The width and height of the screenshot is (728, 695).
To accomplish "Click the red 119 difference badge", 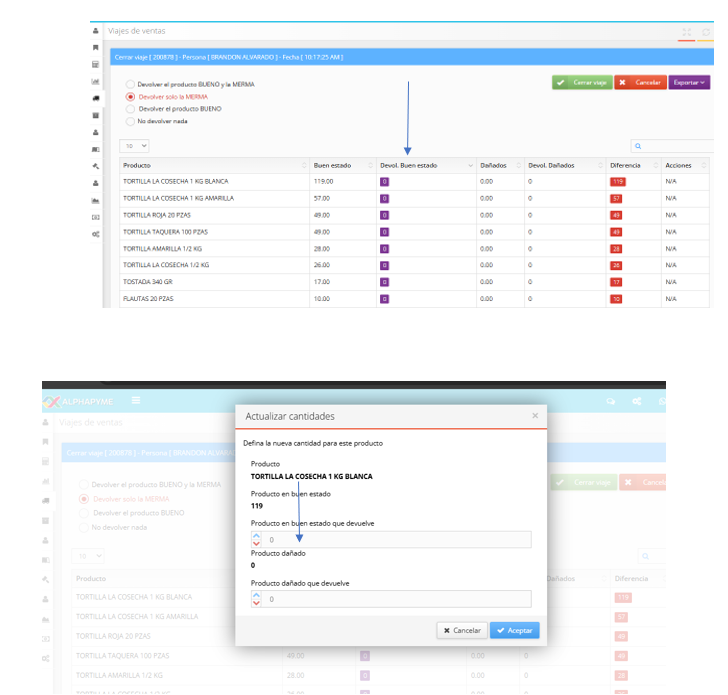I will pos(617,181).
